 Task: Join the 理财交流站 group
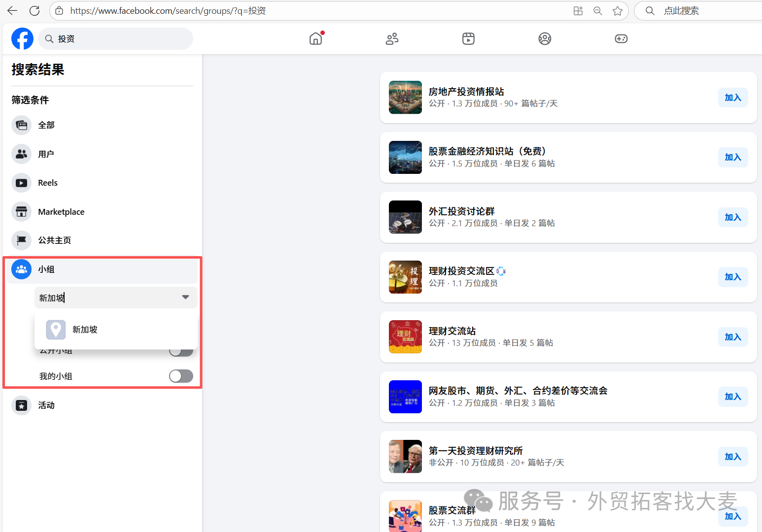pyautogui.click(x=733, y=337)
